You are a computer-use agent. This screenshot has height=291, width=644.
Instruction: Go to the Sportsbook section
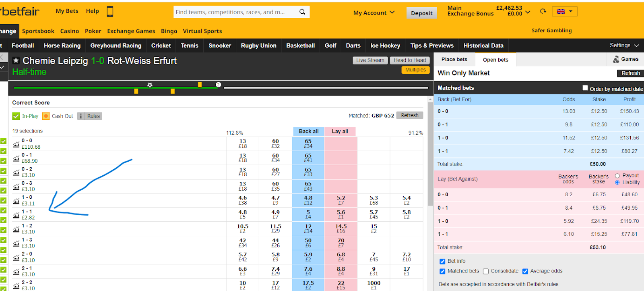38,31
